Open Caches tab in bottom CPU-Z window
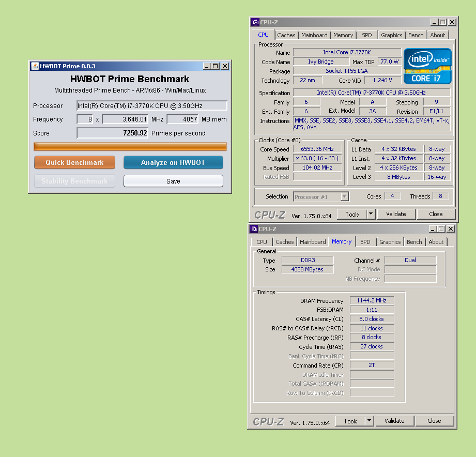The height and width of the screenshot is (457, 476). [x=284, y=242]
